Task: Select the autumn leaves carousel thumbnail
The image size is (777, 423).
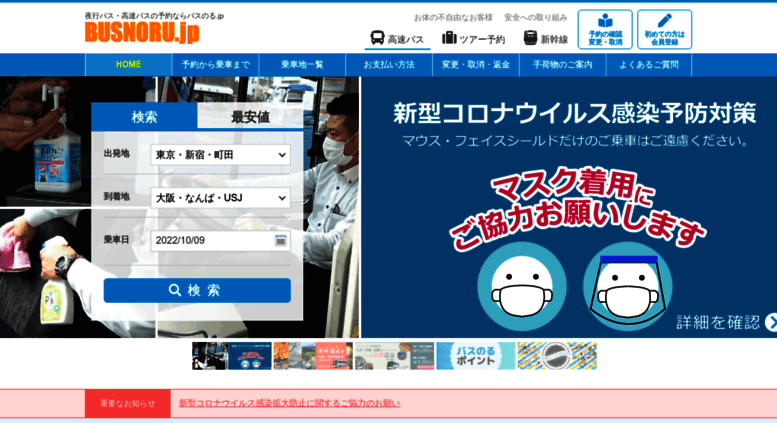Action: point(313,356)
